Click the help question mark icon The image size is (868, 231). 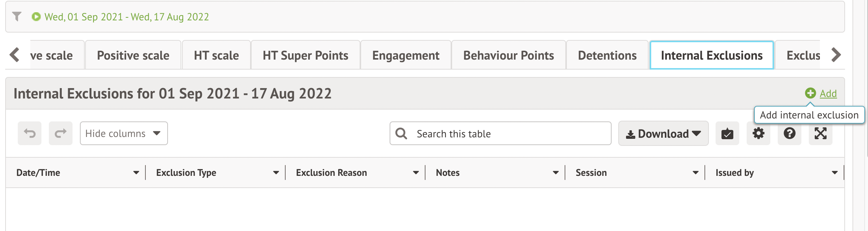[x=789, y=133]
